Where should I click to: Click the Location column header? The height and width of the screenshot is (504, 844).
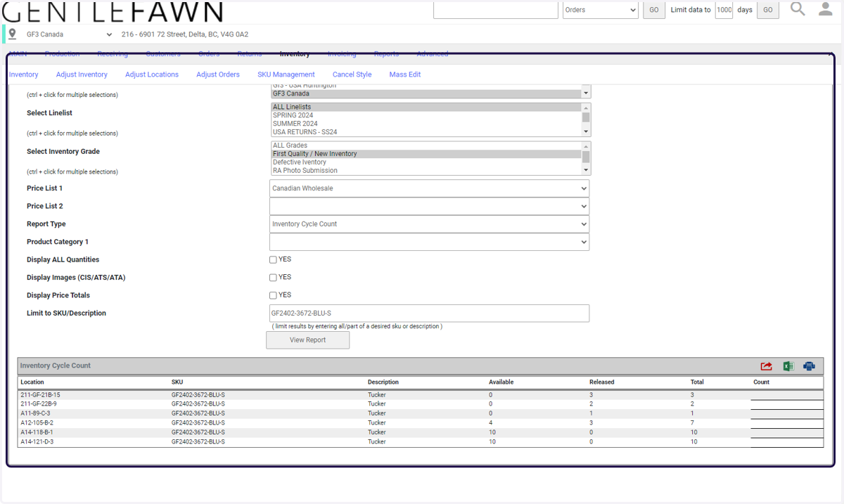pos(32,382)
